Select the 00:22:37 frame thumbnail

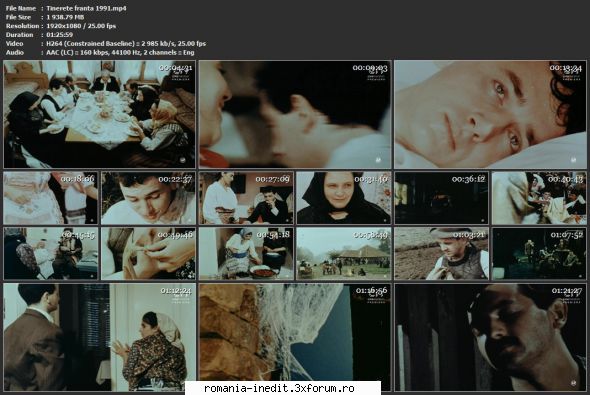point(148,198)
